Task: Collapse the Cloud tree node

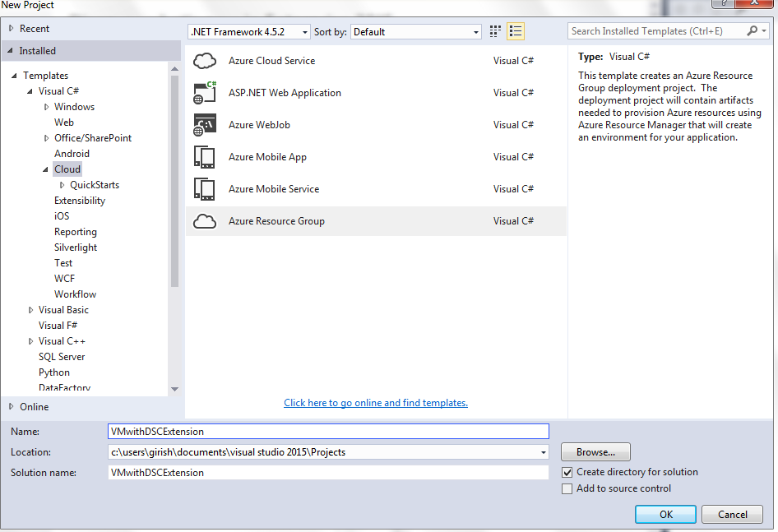Action: [46, 169]
